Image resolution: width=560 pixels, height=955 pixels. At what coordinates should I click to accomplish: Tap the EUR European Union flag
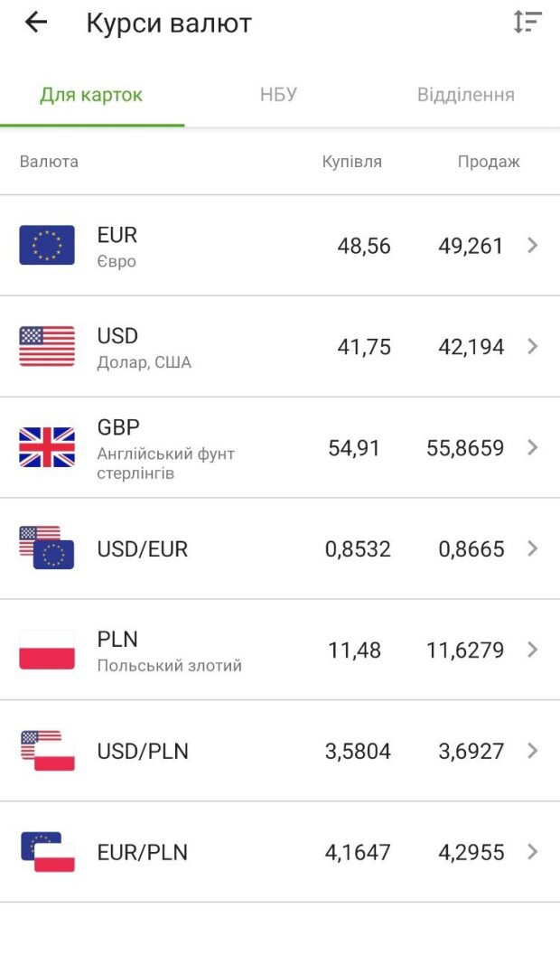pyautogui.click(x=47, y=245)
